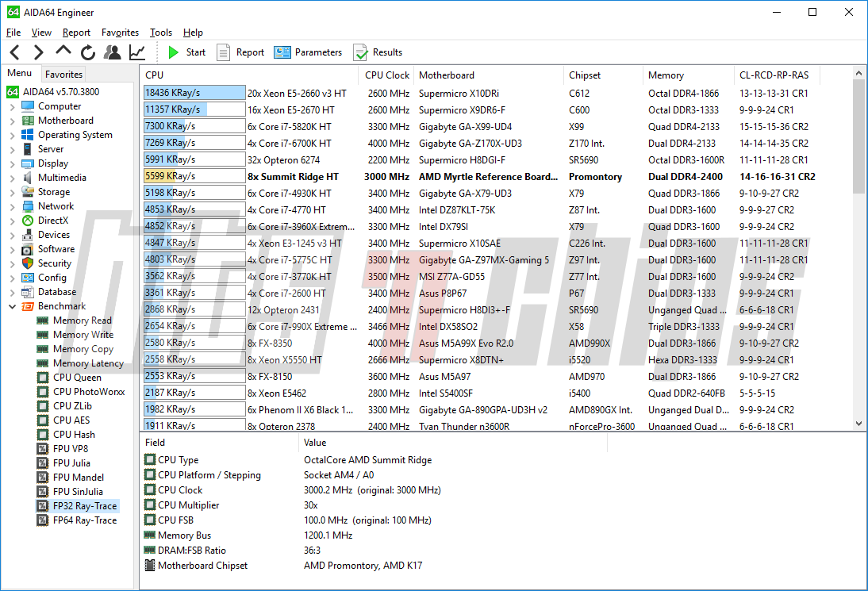Sort by CPU Clock column header

[387, 75]
